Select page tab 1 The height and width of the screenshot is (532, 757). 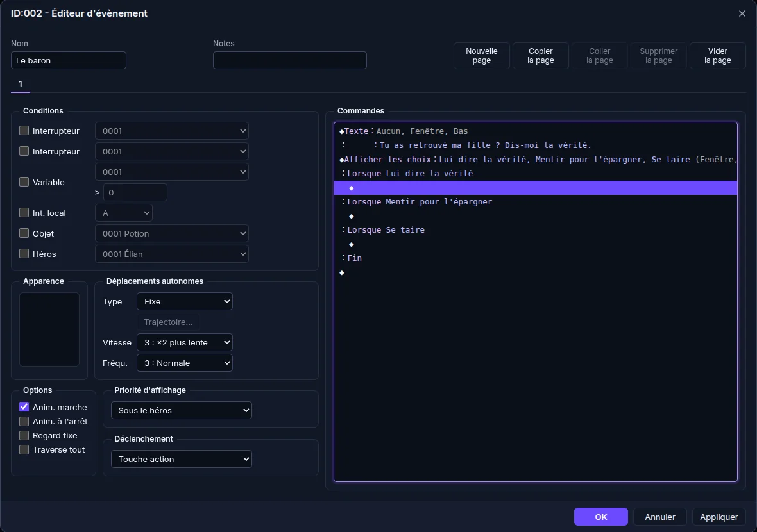21,84
